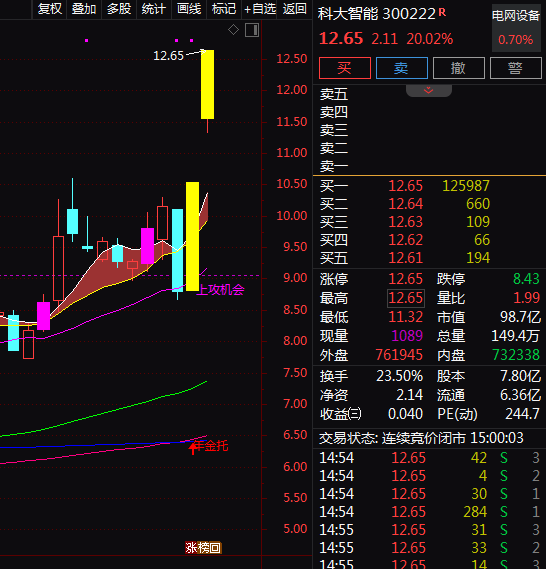Click the 9.00 price axis label
Screen dimensions: 546x569
tap(295, 278)
